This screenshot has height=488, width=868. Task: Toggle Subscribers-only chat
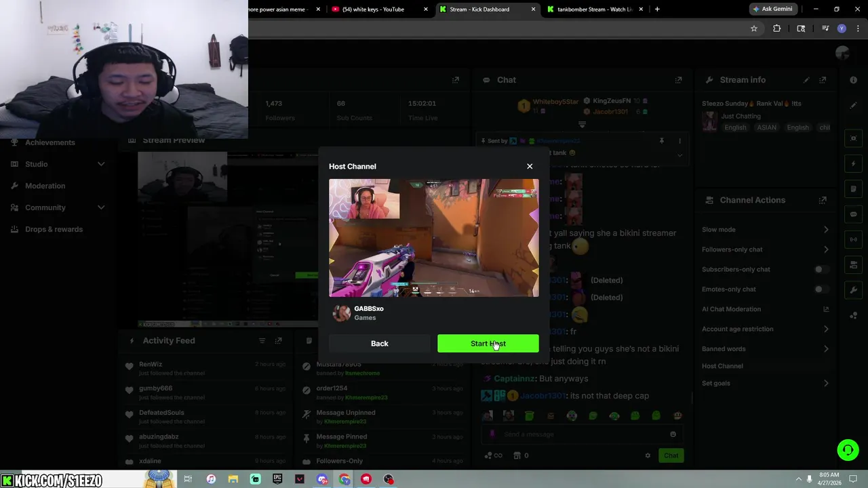point(821,269)
